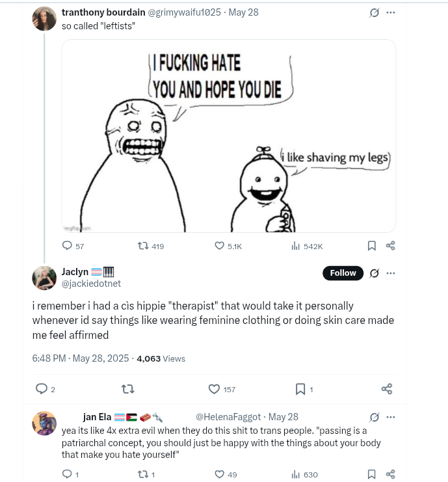Click Grok icon beside Jaclyn's Follow button
Screen dimensions: 448x482
pos(374,273)
